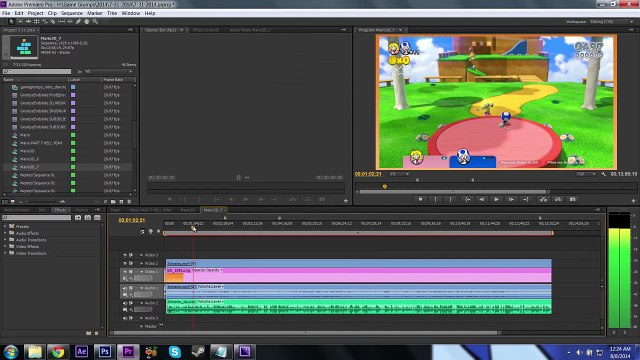Click the Lift button in Program monitor
640x360 pixels.
pos(543,199)
